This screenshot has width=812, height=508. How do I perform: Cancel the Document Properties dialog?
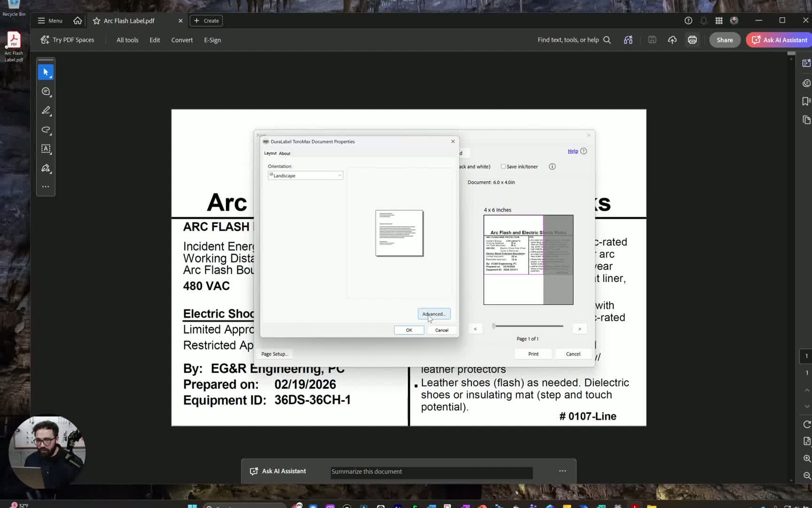(442, 330)
